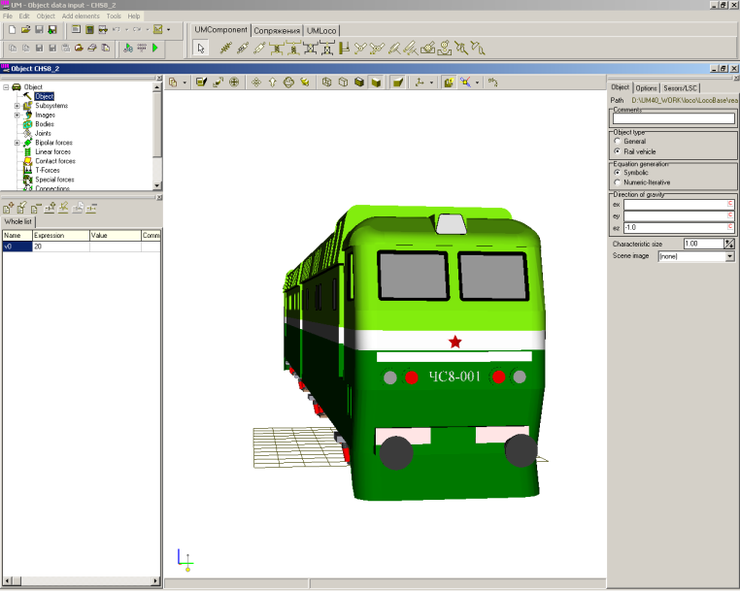The height and width of the screenshot is (591, 740).
Task: Click the Open file folder icon
Action: [25, 29]
